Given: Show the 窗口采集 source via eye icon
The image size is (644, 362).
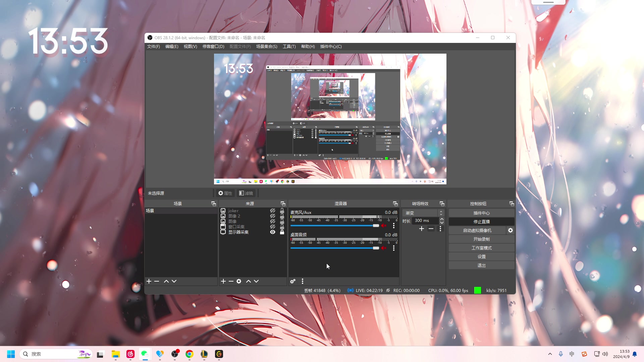Looking at the screenshot, I should 273,227.
